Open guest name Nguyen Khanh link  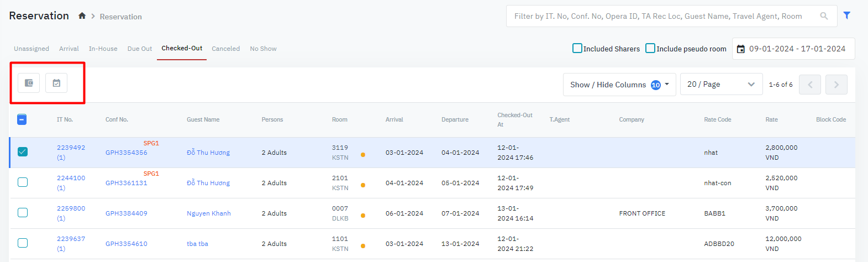(208, 213)
